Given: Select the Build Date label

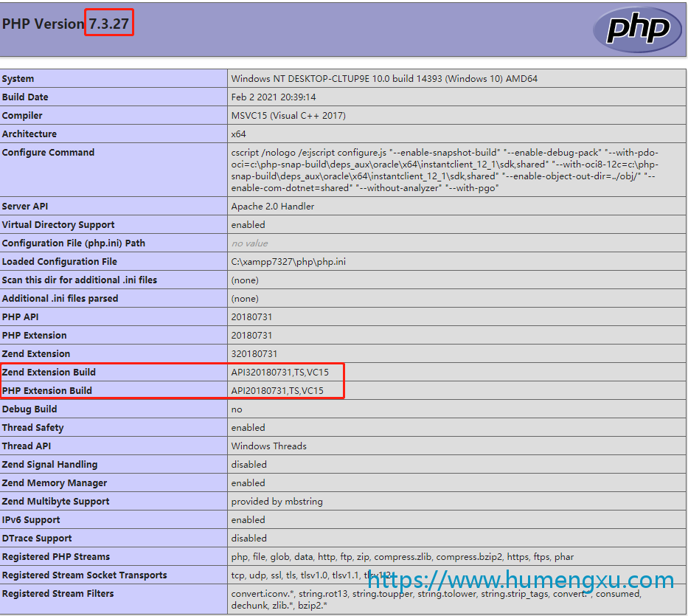Looking at the screenshot, I should coord(25,97).
